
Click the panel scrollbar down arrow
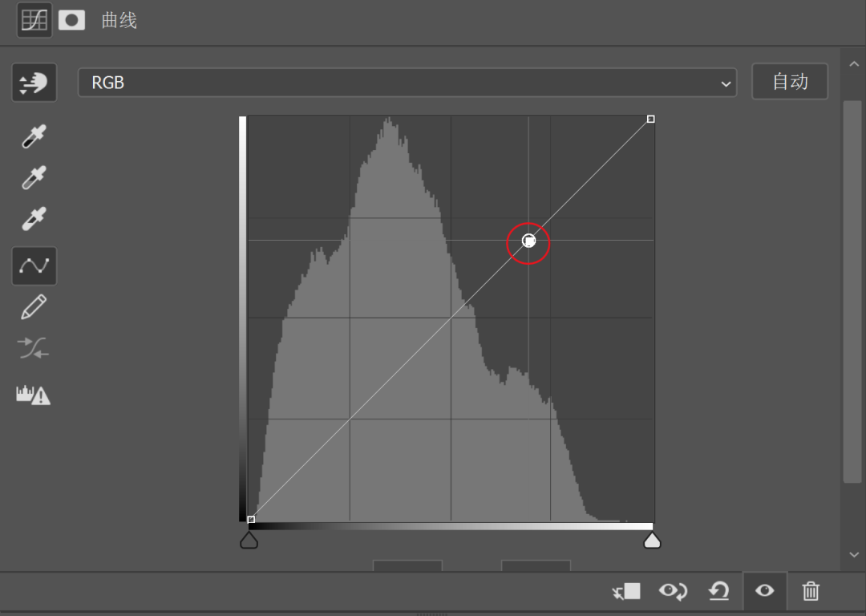pos(853,555)
